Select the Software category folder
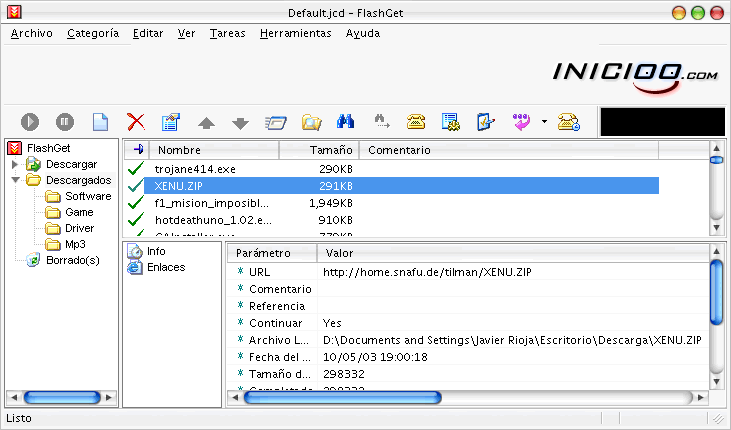The width and height of the screenshot is (731, 430). 88,196
